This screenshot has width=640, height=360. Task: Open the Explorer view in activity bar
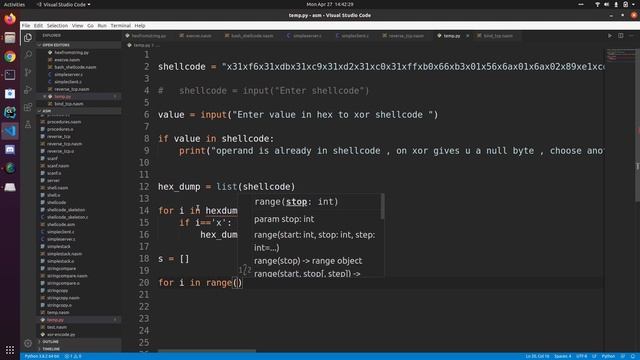(x=28, y=38)
